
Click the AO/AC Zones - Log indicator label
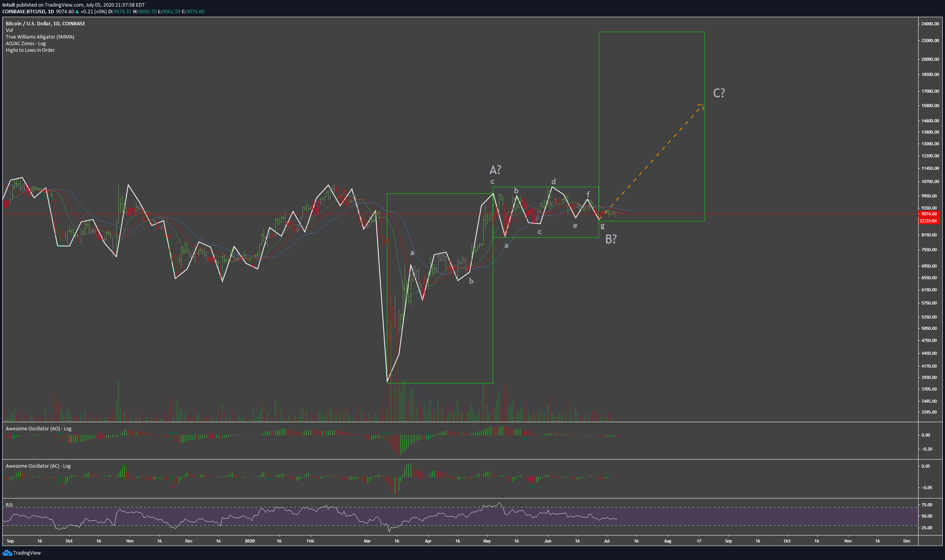click(x=26, y=43)
